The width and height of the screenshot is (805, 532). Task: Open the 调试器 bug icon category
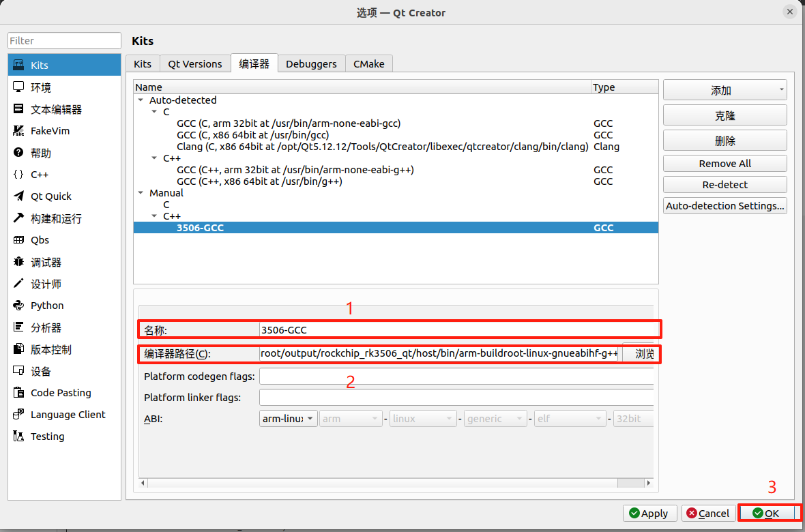click(18, 262)
